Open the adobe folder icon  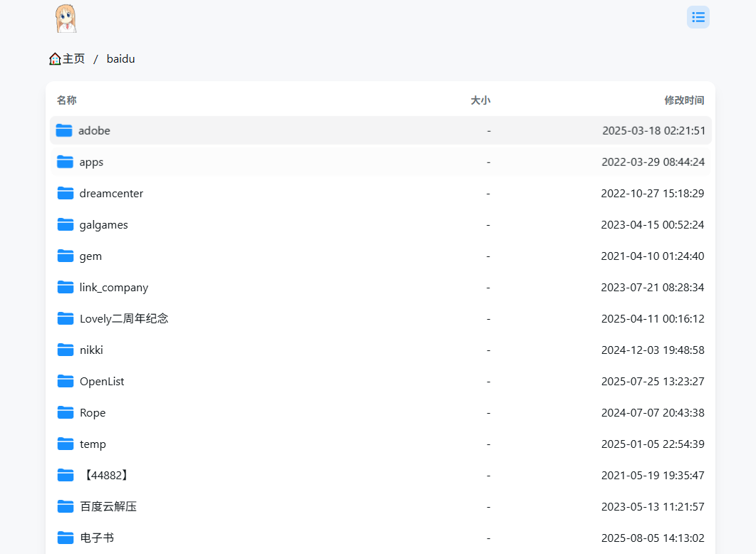64,130
